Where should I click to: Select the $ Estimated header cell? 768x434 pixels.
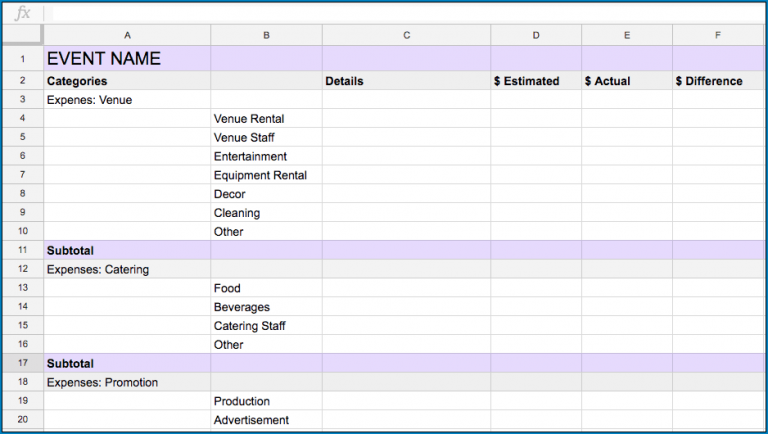(535, 81)
